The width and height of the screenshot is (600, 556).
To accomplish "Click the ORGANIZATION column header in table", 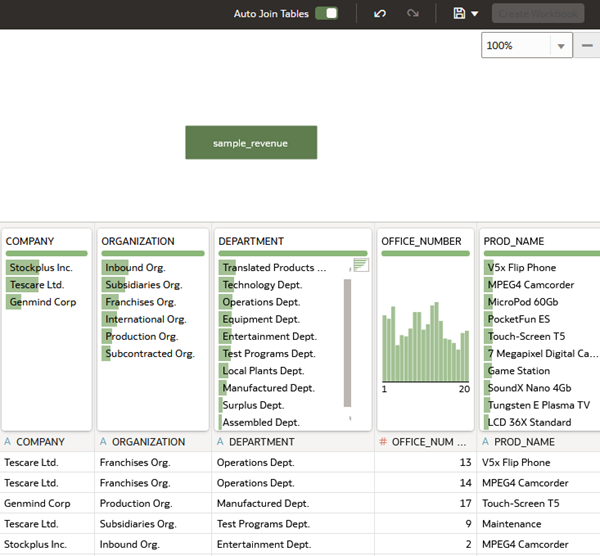I will [148, 442].
